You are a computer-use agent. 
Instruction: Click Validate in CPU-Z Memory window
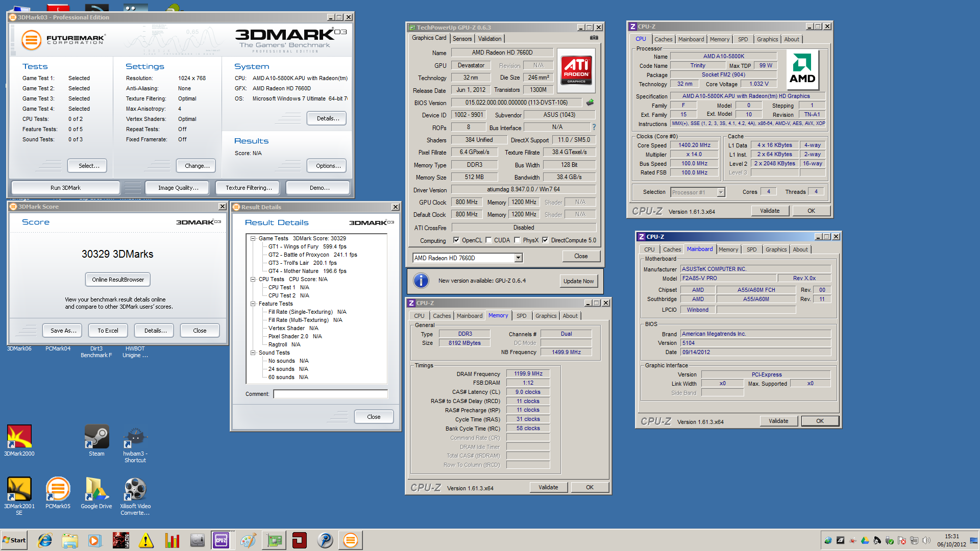click(x=548, y=487)
